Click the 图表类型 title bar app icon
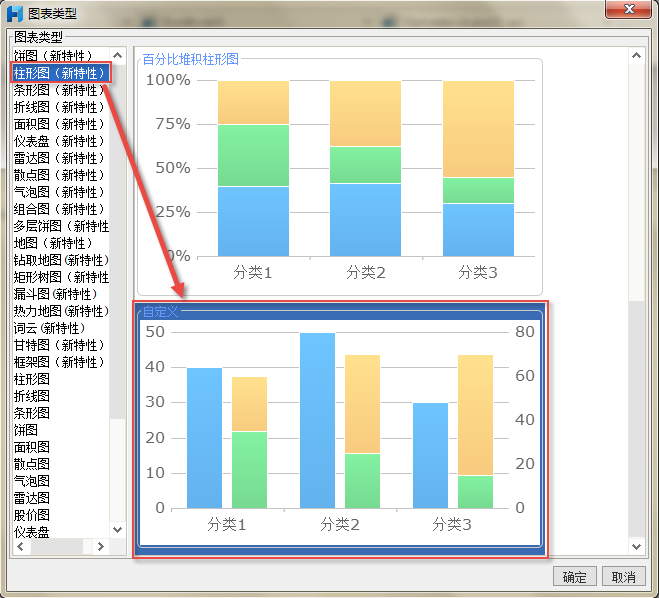659x598 pixels. [x=15, y=14]
